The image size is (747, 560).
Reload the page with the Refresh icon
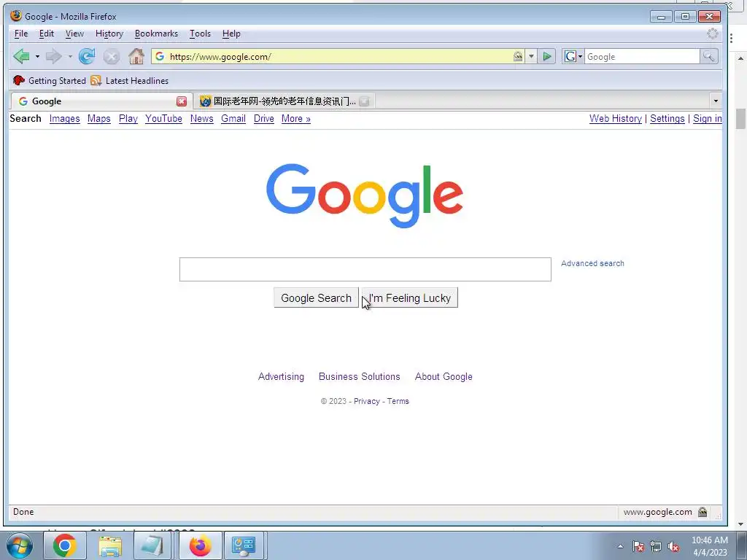pos(87,56)
